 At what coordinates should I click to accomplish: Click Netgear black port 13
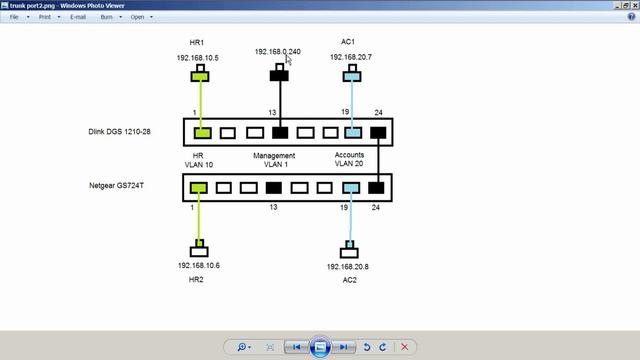point(273,188)
